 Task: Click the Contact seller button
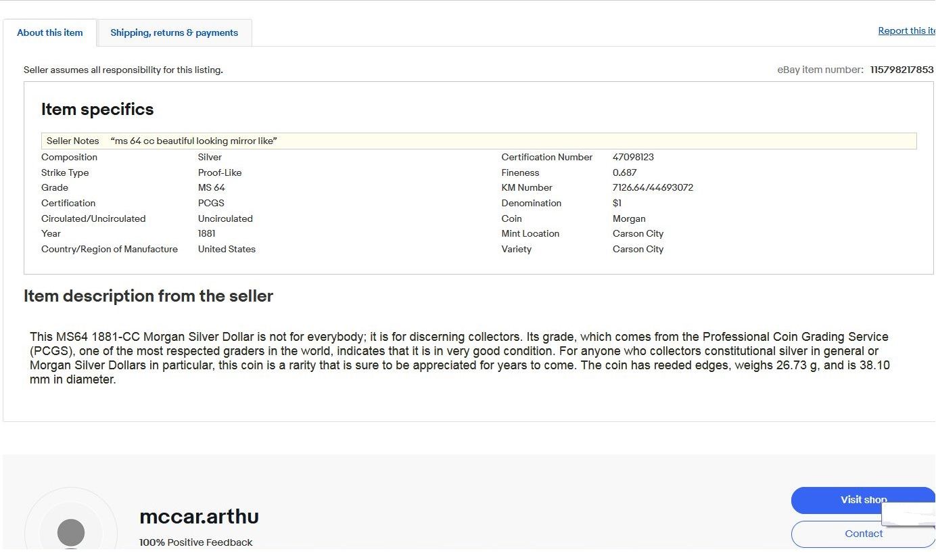(863, 534)
